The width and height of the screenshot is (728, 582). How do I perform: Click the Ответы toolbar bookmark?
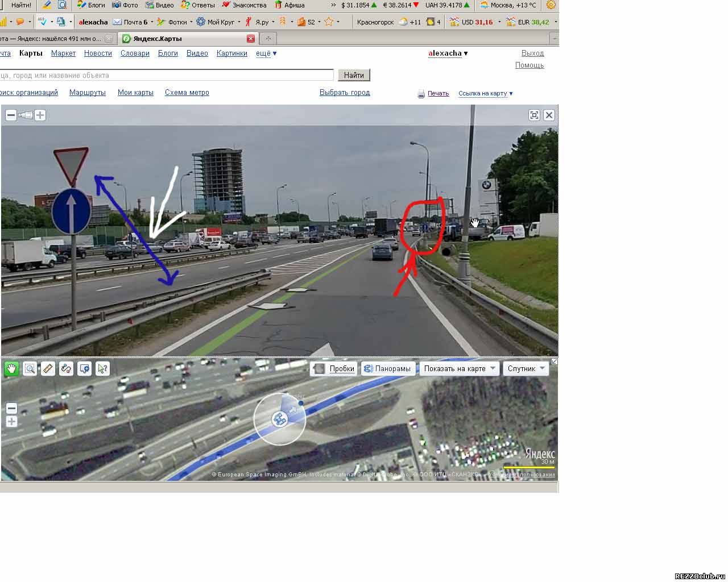pyautogui.click(x=198, y=5)
